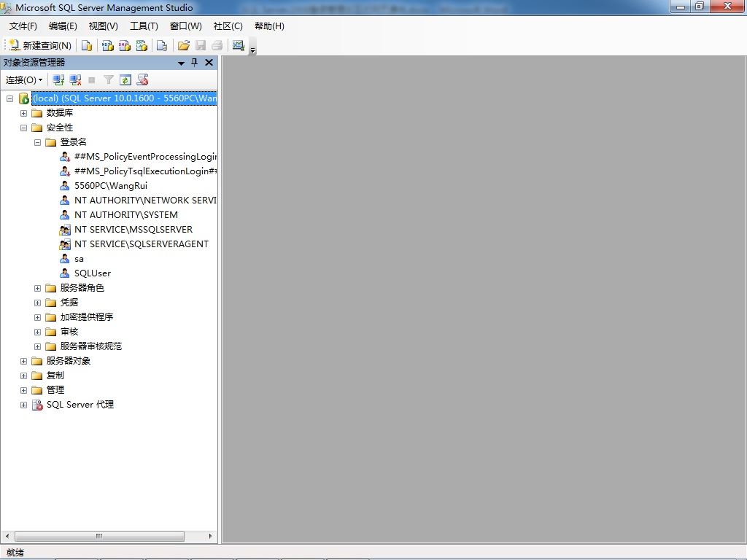Click the Print printer icon in toolbar
This screenshot has width=747, height=560.
pyautogui.click(x=217, y=45)
